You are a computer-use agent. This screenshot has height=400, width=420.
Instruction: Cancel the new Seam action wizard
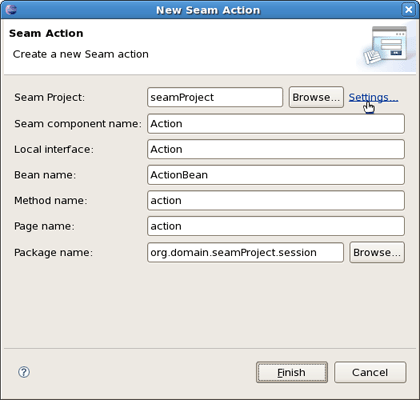(x=370, y=372)
